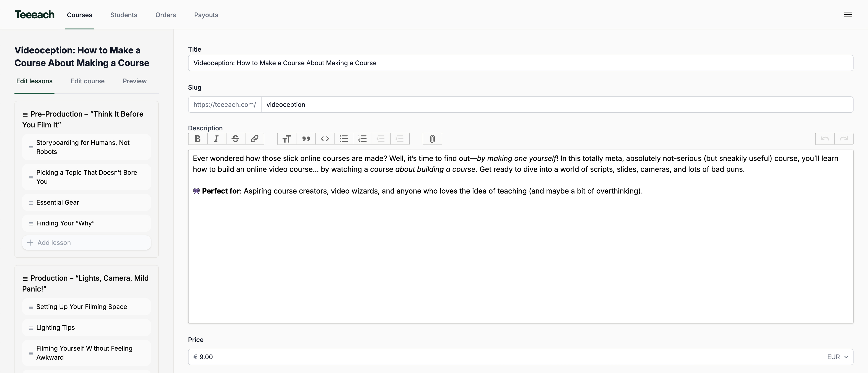Insert code formatting
Image resolution: width=868 pixels, height=373 pixels.
pyautogui.click(x=325, y=139)
